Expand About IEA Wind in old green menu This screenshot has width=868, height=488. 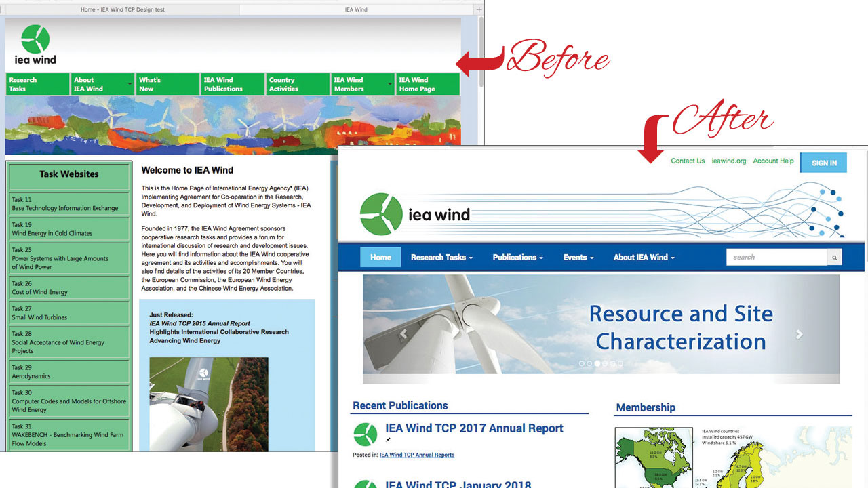click(x=102, y=84)
